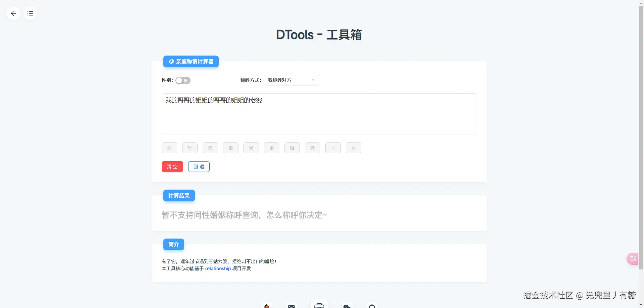
Task: Click the 妻 relation button
Action: click(231, 148)
